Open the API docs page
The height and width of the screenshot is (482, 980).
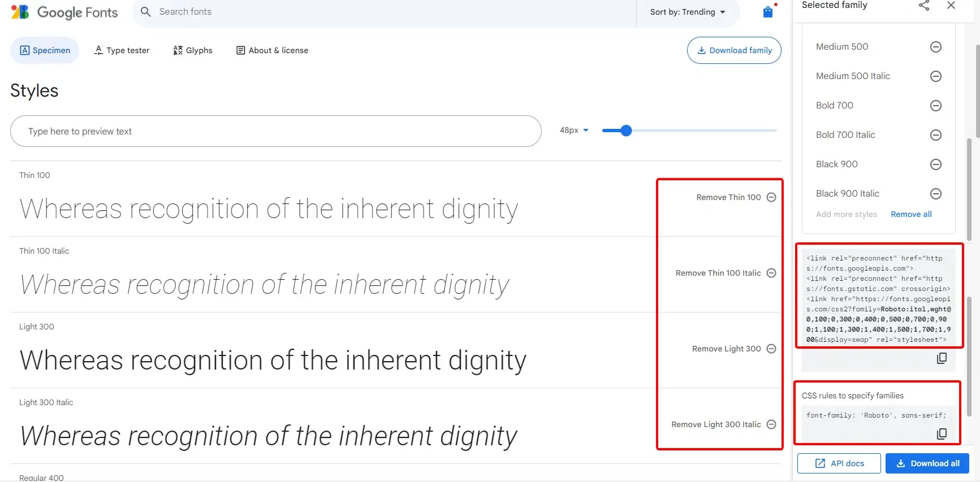[x=839, y=463]
